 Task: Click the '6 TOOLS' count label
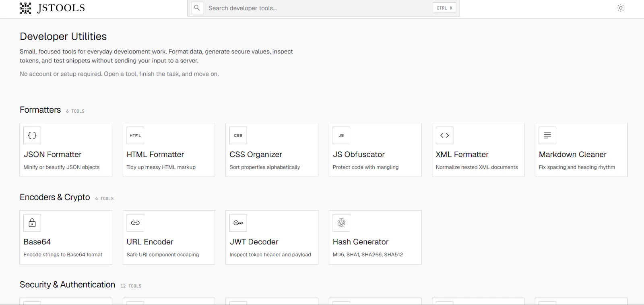75,111
